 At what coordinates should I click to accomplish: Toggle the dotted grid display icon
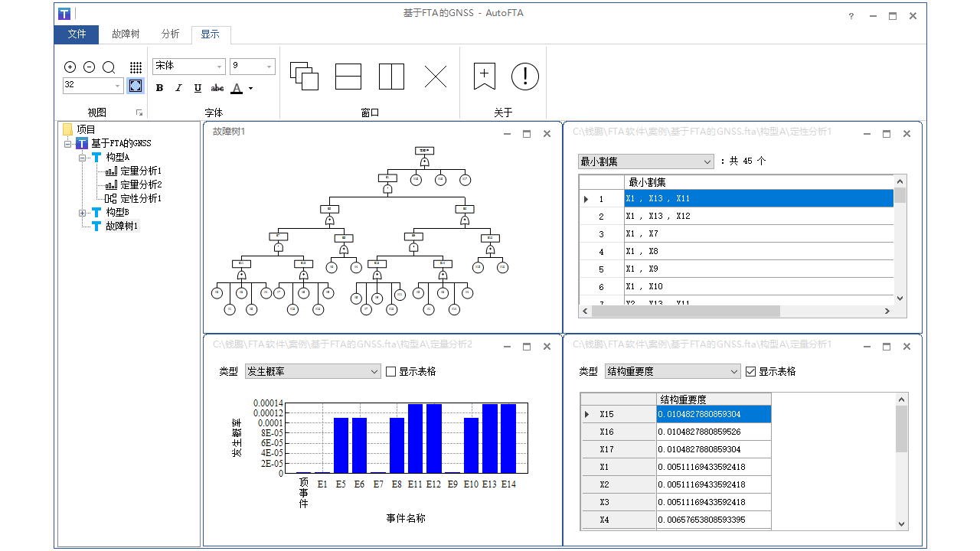[136, 67]
